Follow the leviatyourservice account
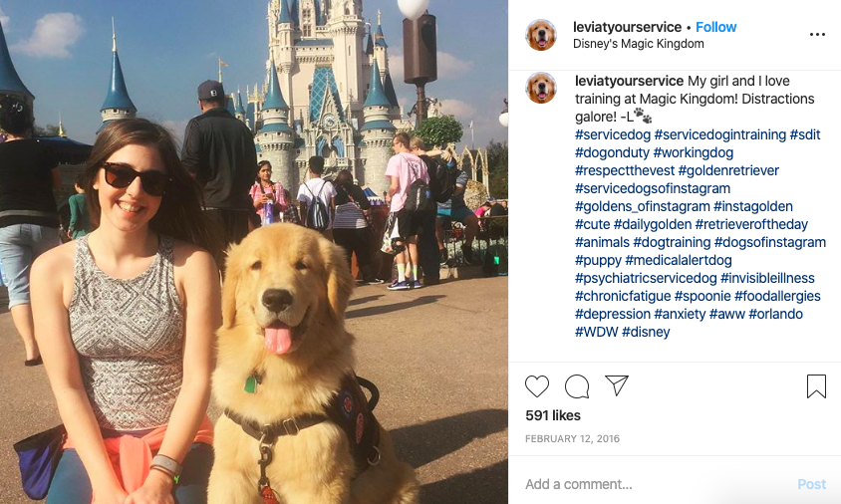841x504 pixels. 716,27
